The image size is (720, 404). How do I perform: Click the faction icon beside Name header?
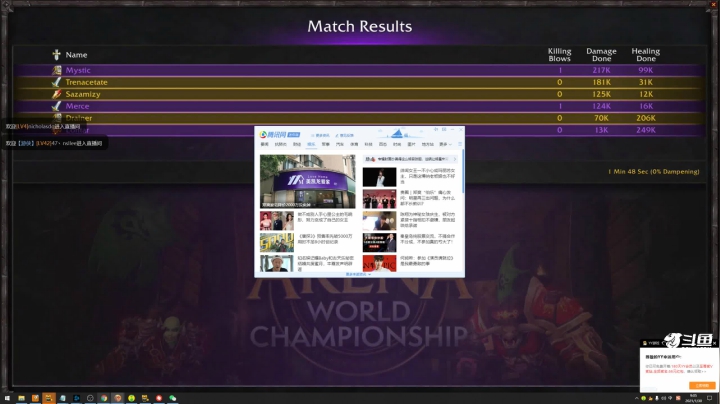point(56,55)
